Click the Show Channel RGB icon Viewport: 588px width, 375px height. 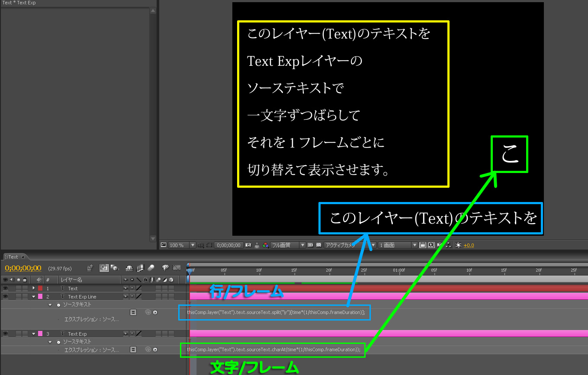[266, 245]
